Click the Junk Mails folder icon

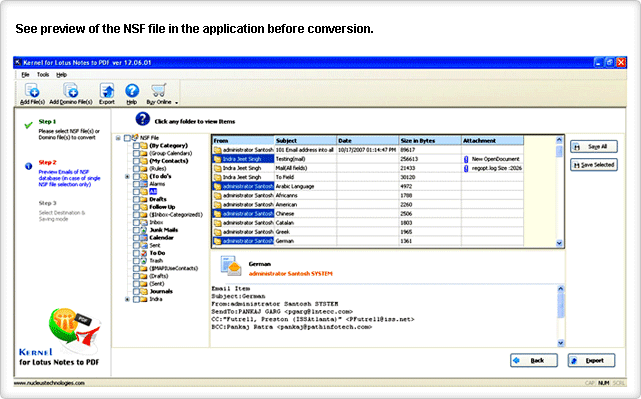(143, 230)
